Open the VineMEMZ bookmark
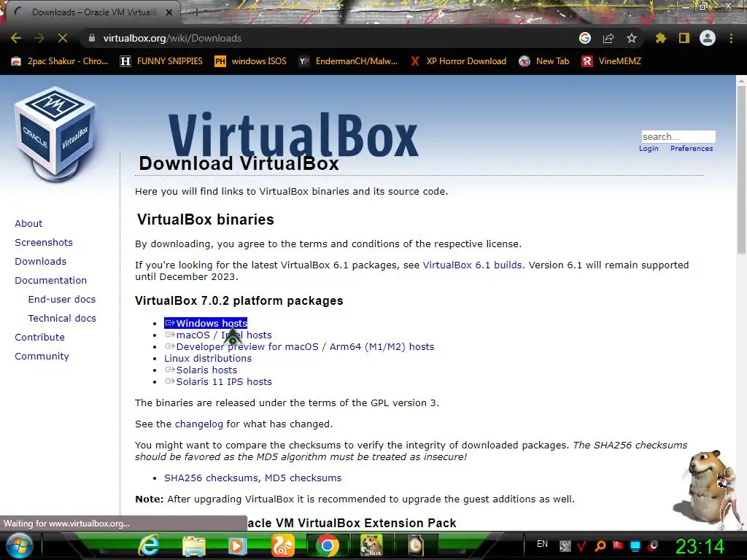 [611, 61]
